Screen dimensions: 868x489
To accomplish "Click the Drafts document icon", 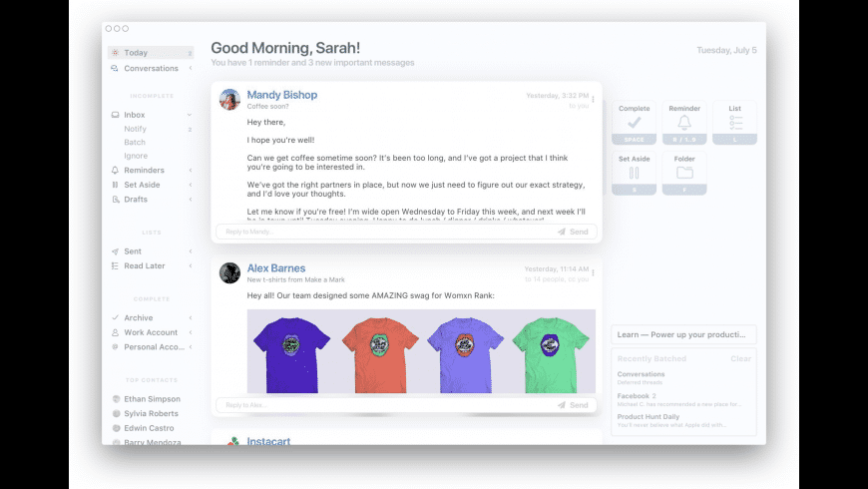I will click(115, 199).
